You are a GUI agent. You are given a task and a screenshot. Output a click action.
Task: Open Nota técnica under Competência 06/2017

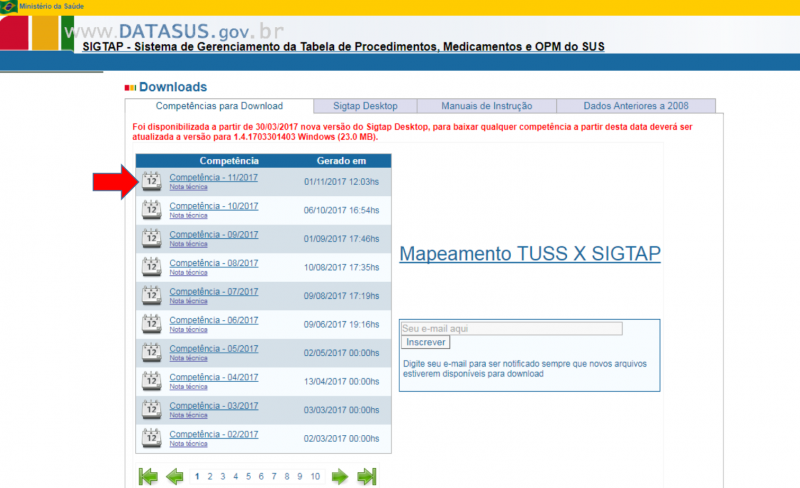pyautogui.click(x=188, y=330)
